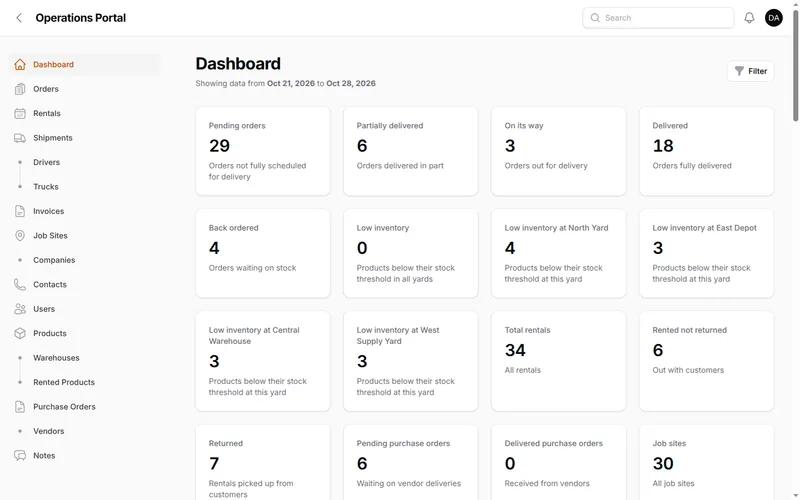Click the Rentals calendar icon

20,113
